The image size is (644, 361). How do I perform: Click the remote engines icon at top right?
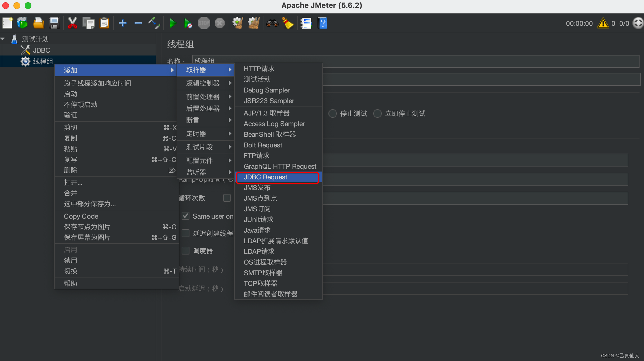[638, 23]
